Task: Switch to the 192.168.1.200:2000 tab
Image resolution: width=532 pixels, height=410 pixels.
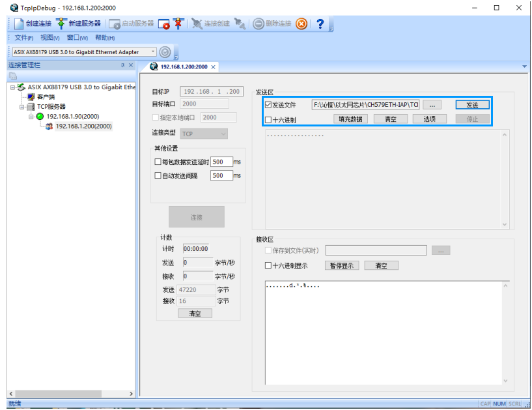Action: (x=183, y=66)
